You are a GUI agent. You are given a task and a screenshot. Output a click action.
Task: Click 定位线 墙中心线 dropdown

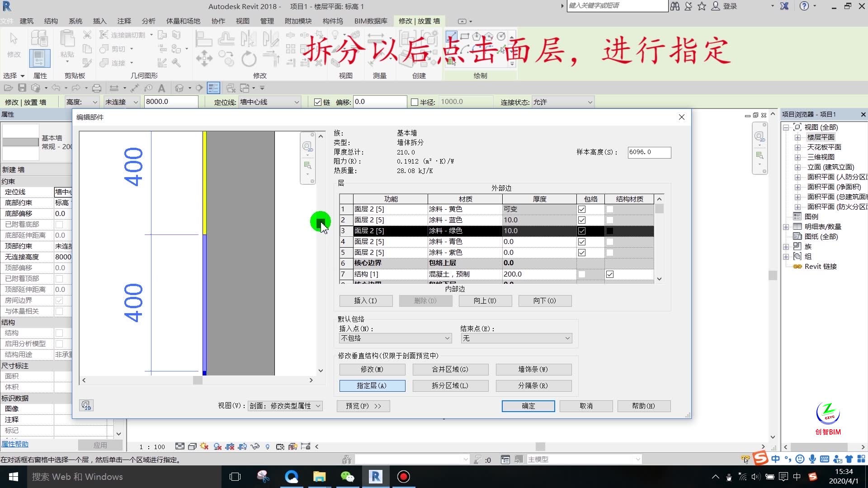click(x=268, y=102)
